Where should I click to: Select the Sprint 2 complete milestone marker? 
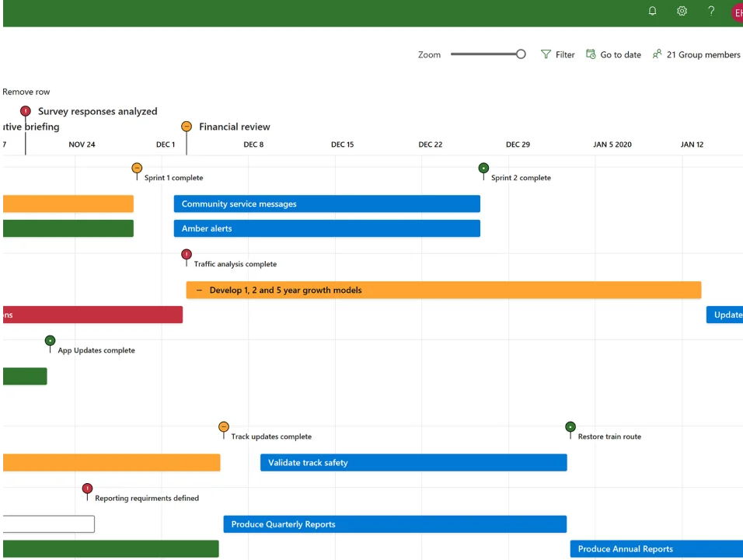click(483, 168)
